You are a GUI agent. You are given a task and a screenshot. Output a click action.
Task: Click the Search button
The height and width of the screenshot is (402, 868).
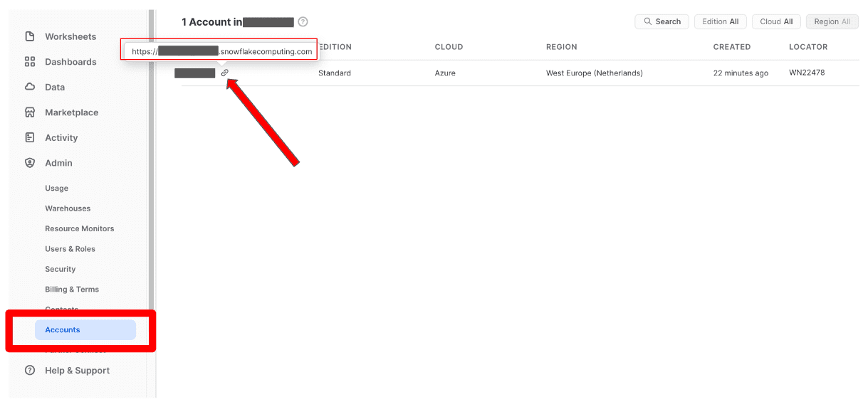click(662, 22)
